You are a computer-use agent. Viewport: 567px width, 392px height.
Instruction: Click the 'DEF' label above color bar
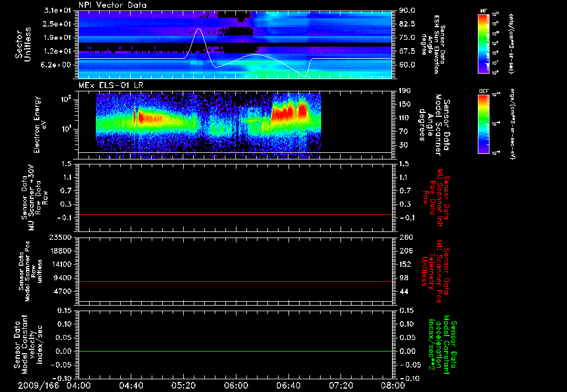[x=483, y=91]
